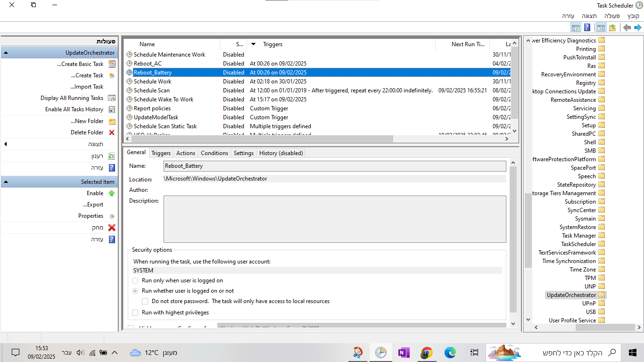The height and width of the screenshot is (362, 644).
Task: Click the volume speaker tray icon
Action: [80, 353]
